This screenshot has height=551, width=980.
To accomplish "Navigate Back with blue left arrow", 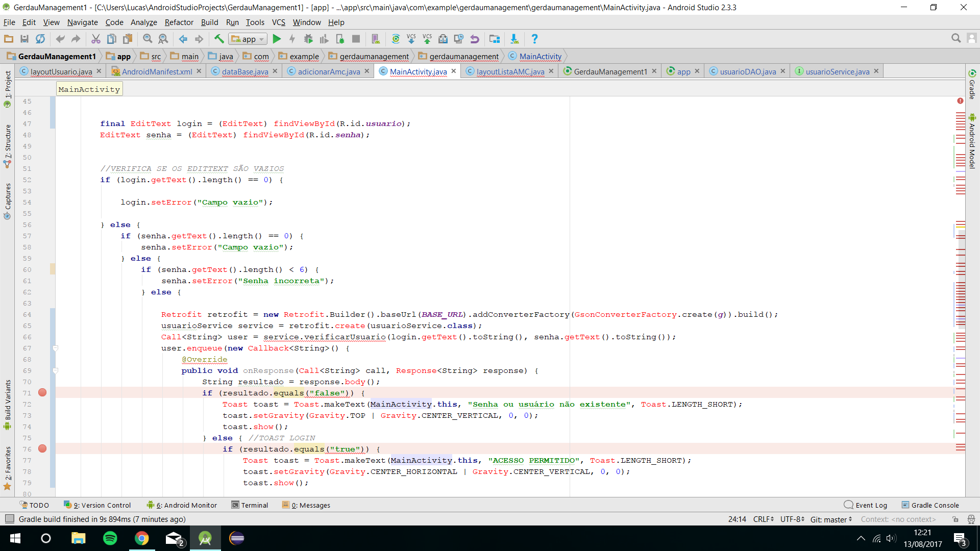I will 183,39.
